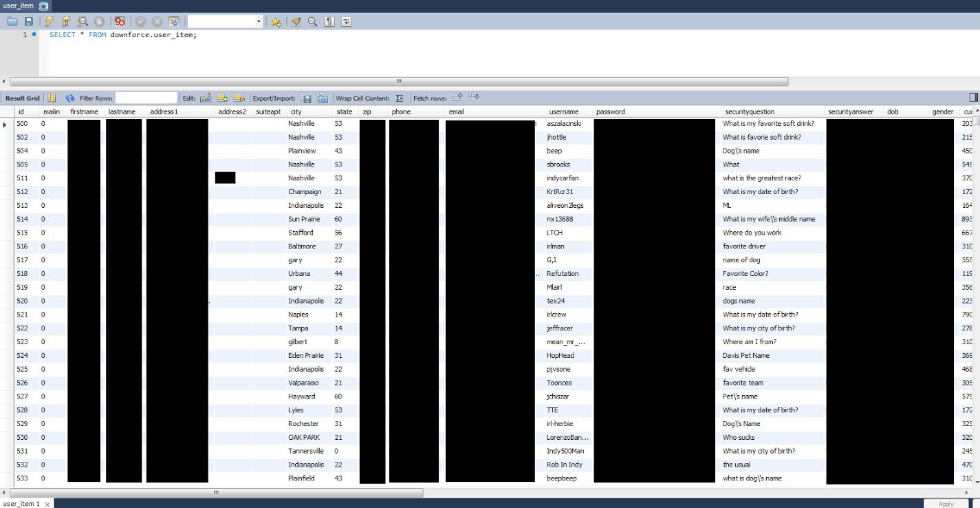The width and height of the screenshot is (980, 508).
Task: Click the Open SQL script file icon
Action: [x=12, y=22]
